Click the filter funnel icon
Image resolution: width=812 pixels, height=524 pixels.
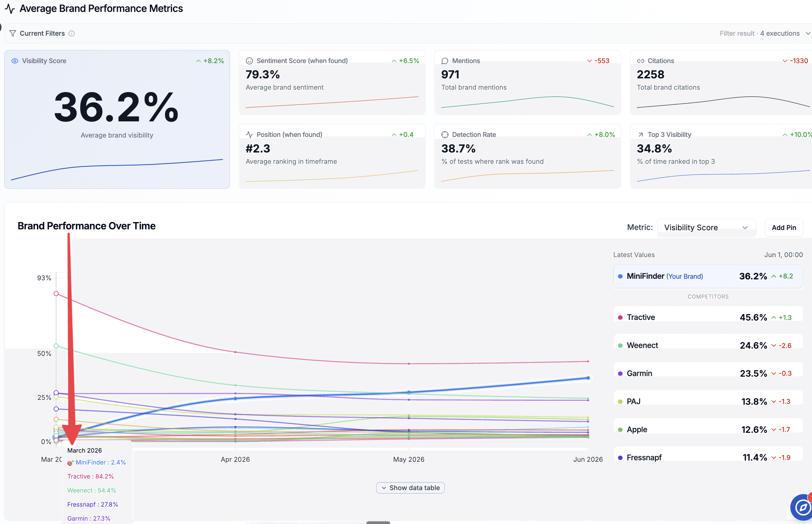click(13, 33)
